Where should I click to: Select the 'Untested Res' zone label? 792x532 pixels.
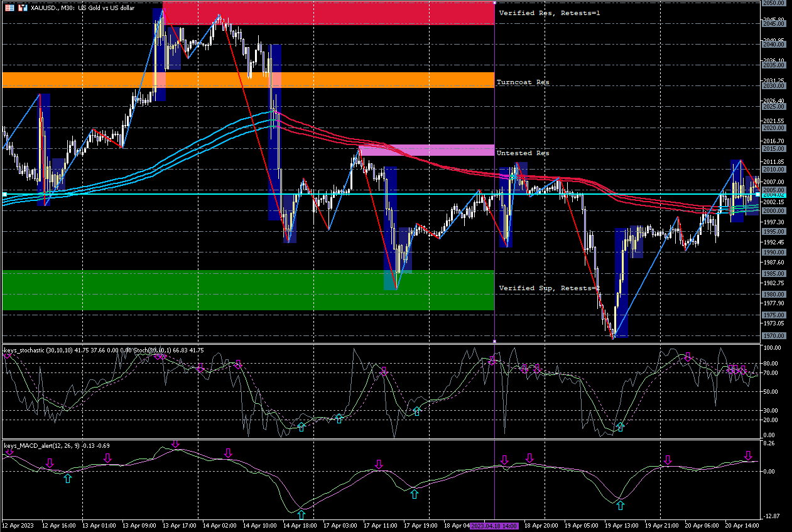[523, 153]
